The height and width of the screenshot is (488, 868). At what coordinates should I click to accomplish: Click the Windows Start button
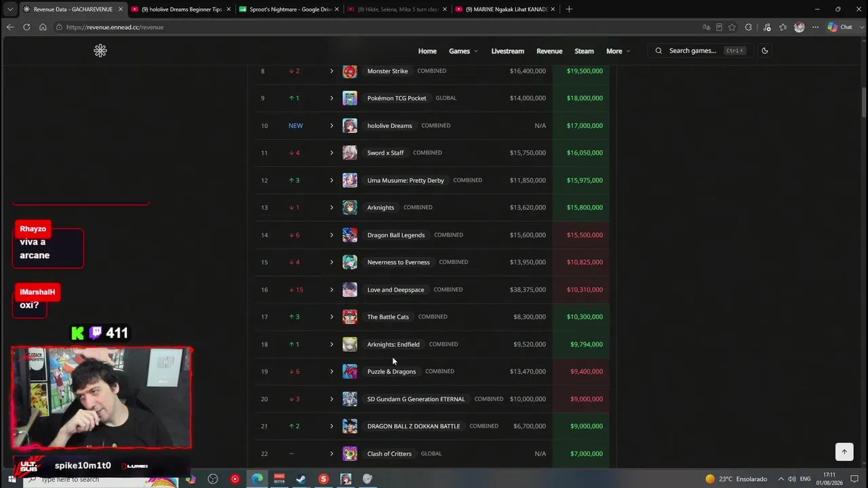click(12, 479)
